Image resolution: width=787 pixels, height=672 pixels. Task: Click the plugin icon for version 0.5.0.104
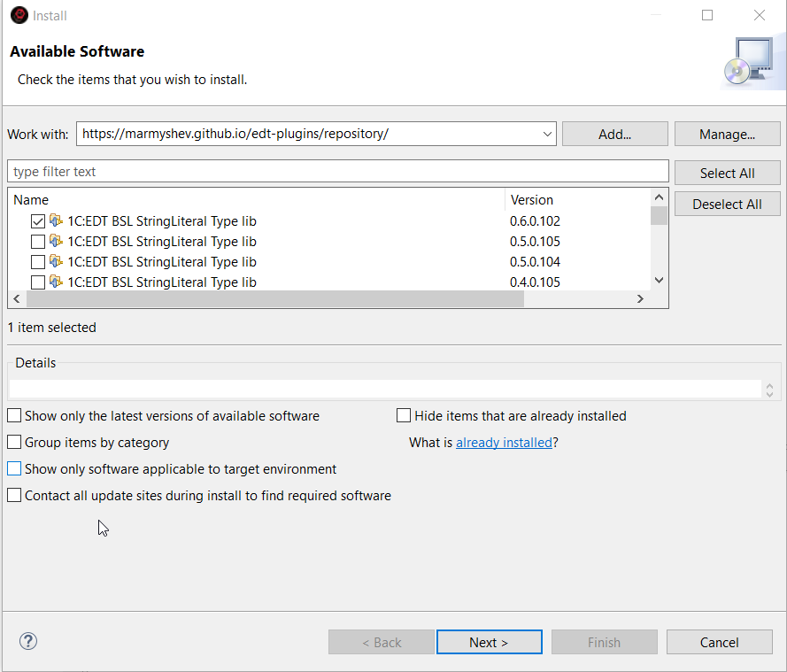(x=56, y=261)
